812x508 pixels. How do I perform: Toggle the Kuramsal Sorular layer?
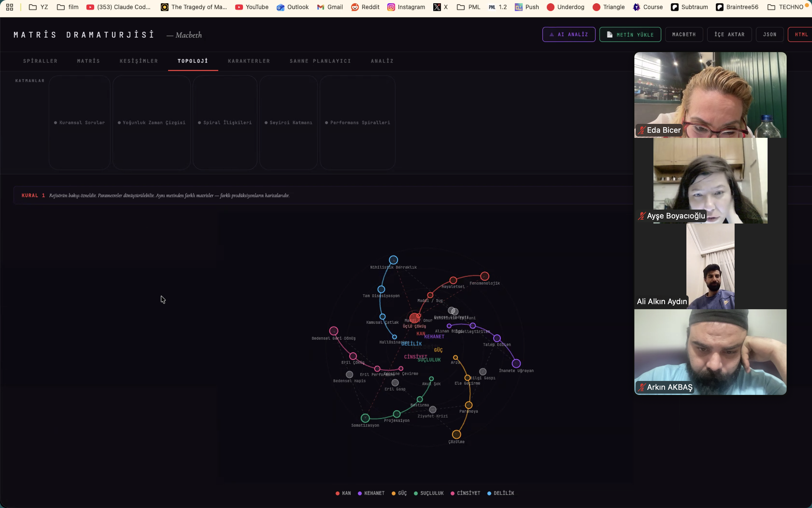point(80,123)
